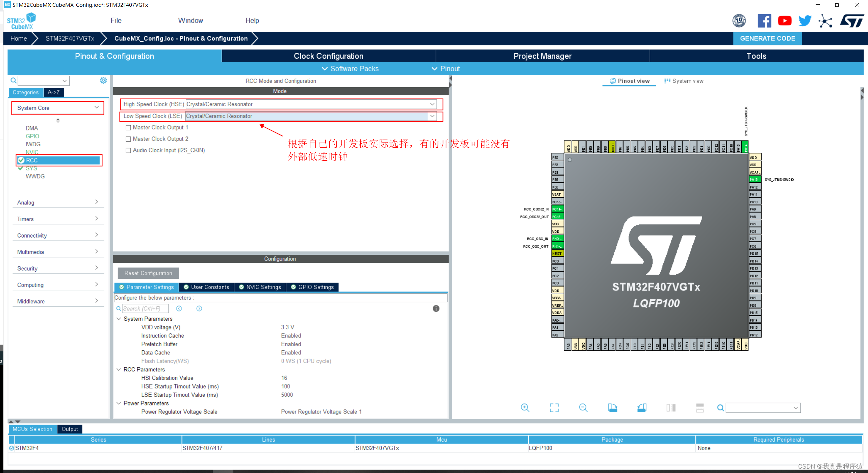This screenshot has height=473, width=868.
Task: Open the Help menu
Action: (252, 21)
